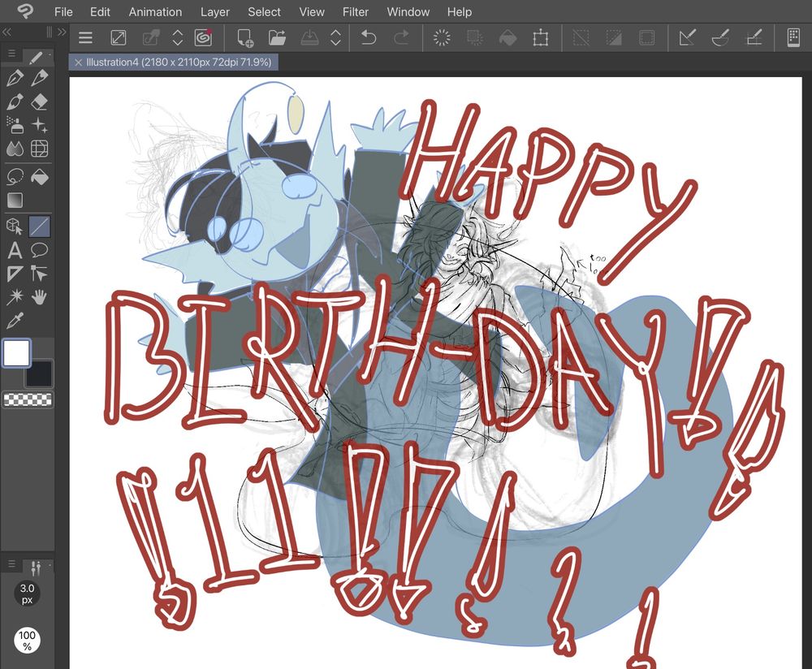Image resolution: width=812 pixels, height=669 pixels.
Task: Open the Clip Studio logo menu
Action: click(x=25, y=11)
